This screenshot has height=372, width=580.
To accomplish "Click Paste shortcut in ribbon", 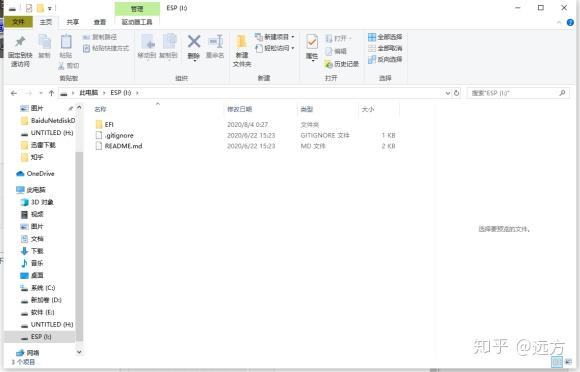I will tap(106, 48).
